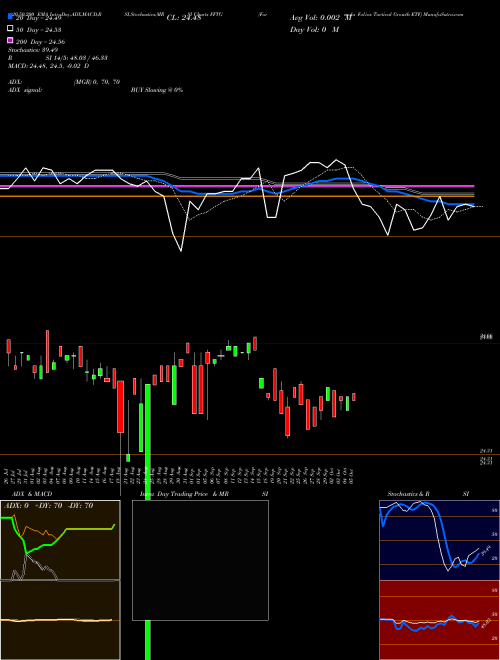Viewport: 500px width, 660px height.
Task: Click the 'Stochastics: 39.49' reading
Action: 33,50
